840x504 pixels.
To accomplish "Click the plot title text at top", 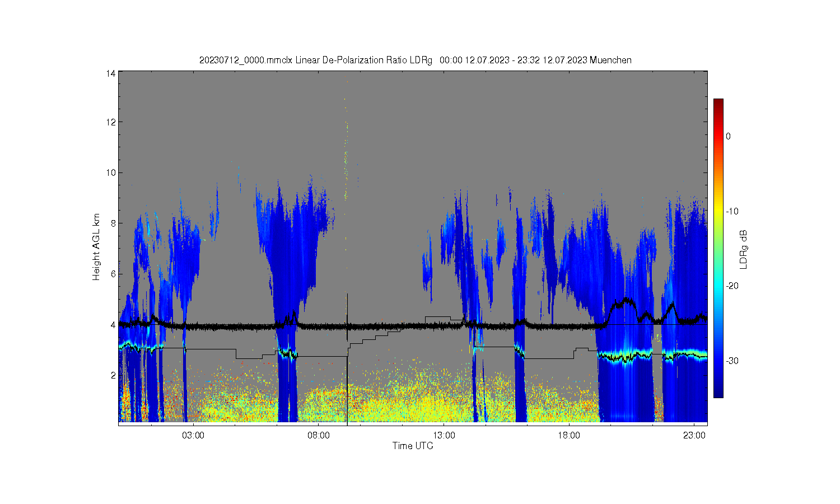I will (415, 60).
